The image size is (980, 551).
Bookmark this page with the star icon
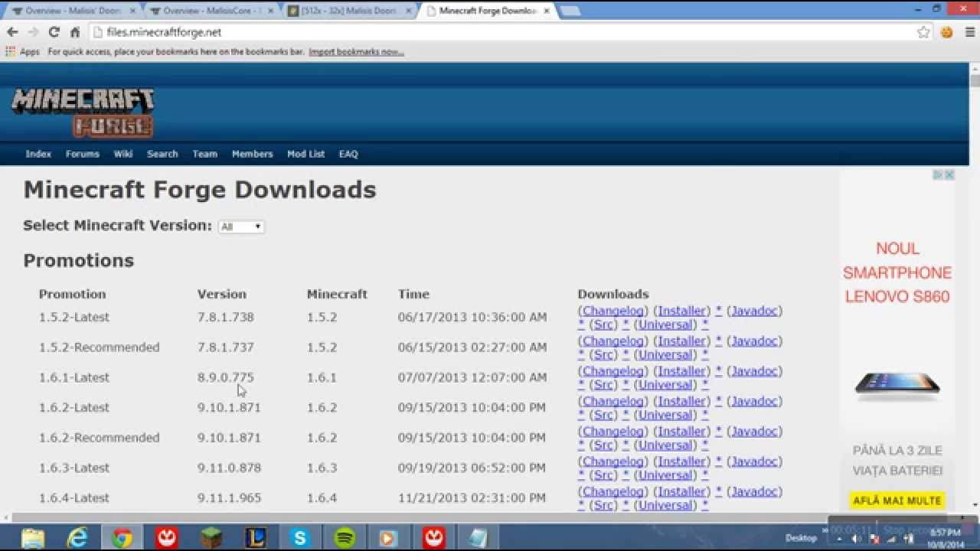point(923,32)
